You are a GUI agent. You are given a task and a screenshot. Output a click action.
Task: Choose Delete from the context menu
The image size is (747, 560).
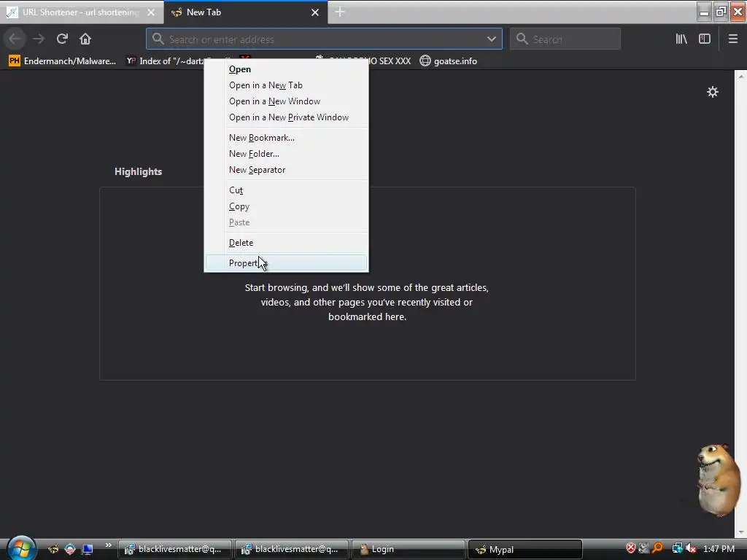point(286,242)
